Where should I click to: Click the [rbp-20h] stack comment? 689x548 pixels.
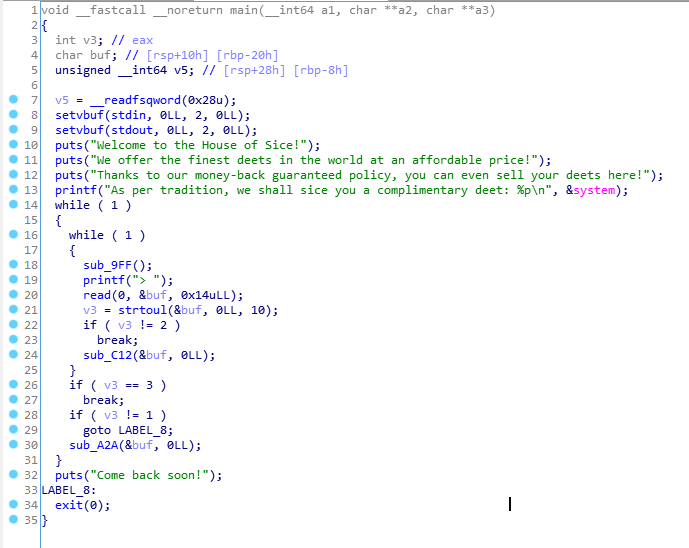pyautogui.click(x=247, y=55)
